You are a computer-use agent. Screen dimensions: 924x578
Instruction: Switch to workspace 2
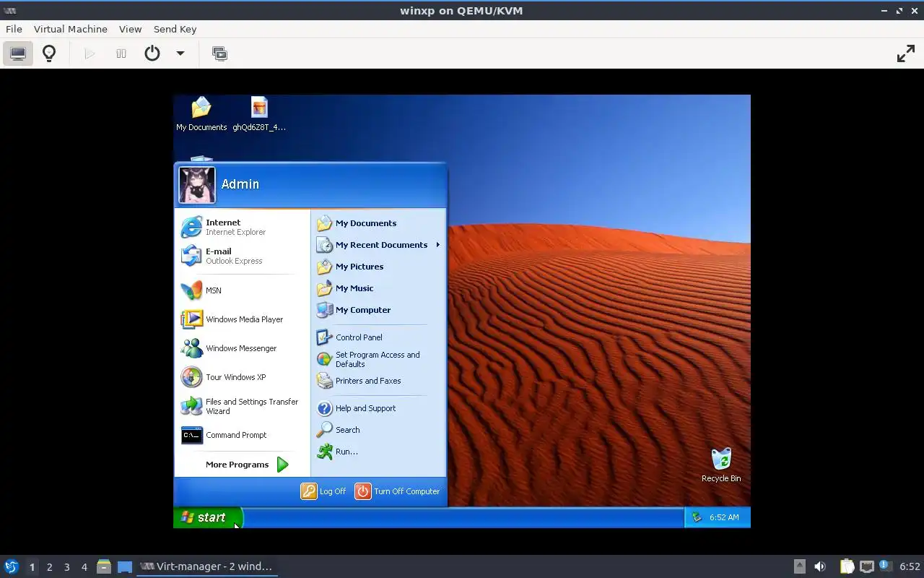[49, 567]
